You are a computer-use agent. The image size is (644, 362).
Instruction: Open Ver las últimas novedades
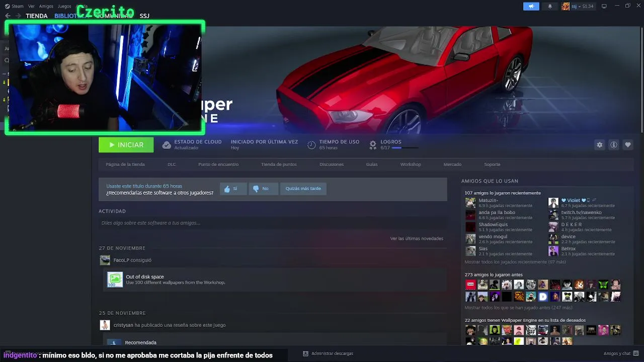(417, 238)
